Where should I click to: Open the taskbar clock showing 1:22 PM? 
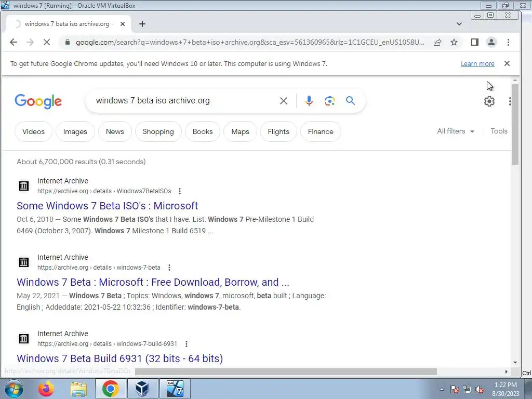coord(506,389)
